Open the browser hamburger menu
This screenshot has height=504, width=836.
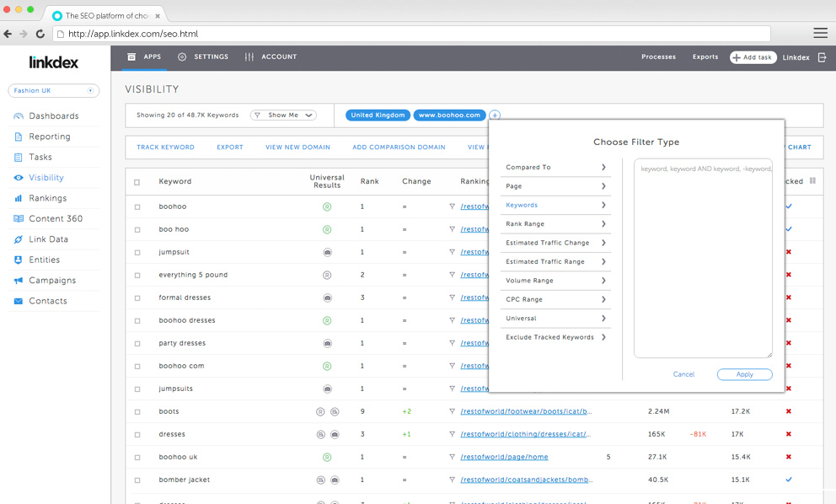pos(821,33)
